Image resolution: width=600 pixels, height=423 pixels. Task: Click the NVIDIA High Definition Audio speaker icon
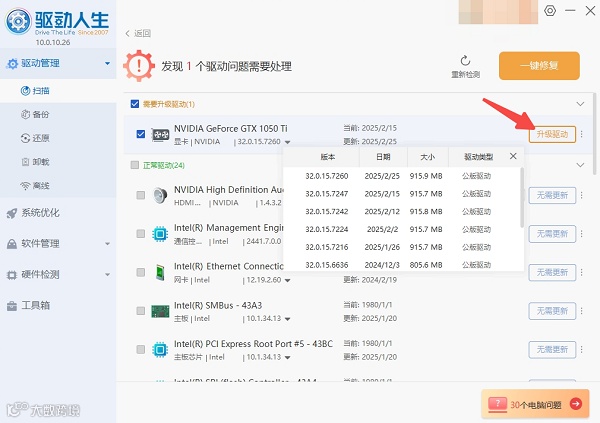pos(160,195)
